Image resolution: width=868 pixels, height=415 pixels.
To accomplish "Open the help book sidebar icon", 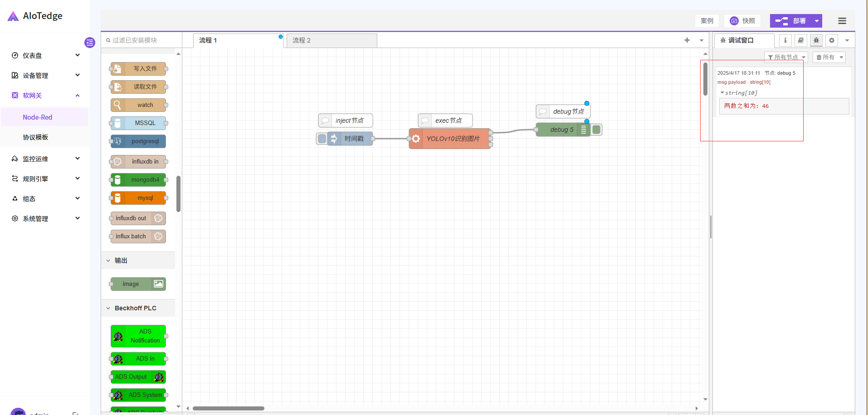I will point(800,40).
